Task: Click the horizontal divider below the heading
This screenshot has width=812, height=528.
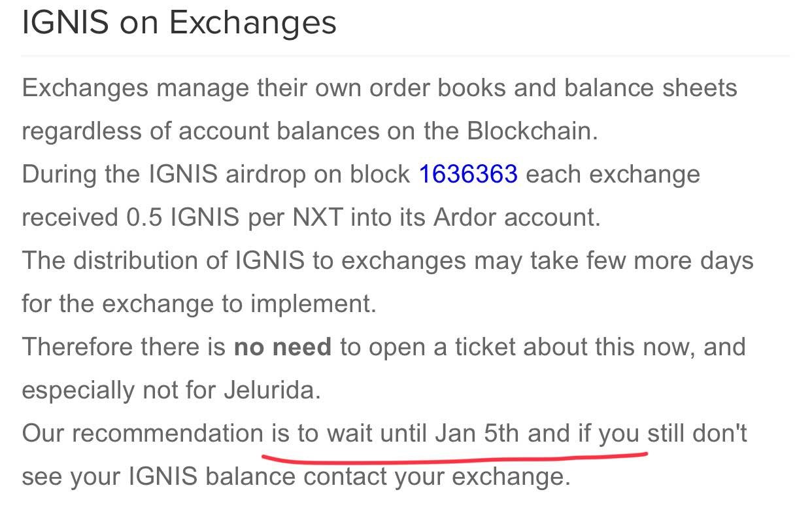Action: 405,57
